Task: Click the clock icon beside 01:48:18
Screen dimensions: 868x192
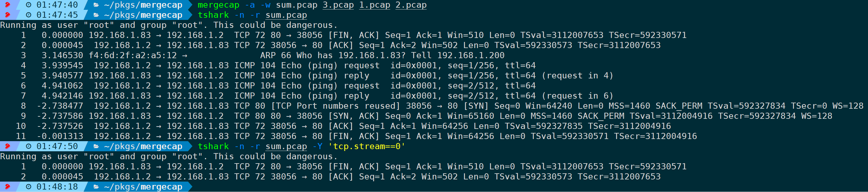Action: coord(29,187)
